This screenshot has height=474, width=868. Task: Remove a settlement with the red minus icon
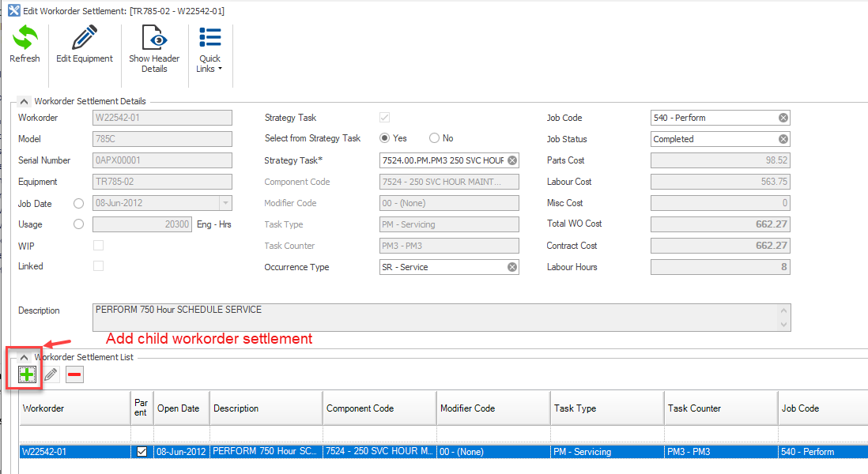point(74,374)
